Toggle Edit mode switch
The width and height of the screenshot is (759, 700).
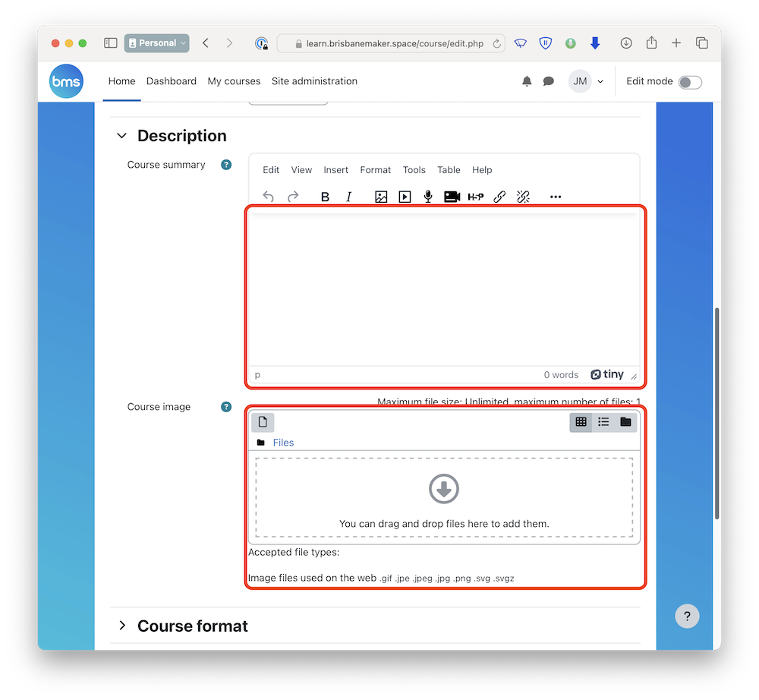pyautogui.click(x=689, y=82)
